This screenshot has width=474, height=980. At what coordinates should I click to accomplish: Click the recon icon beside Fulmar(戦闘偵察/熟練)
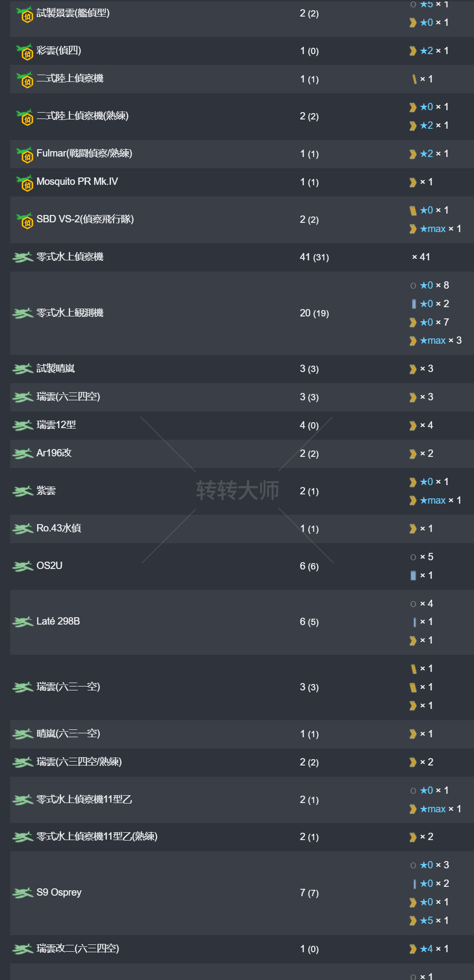pos(25,154)
